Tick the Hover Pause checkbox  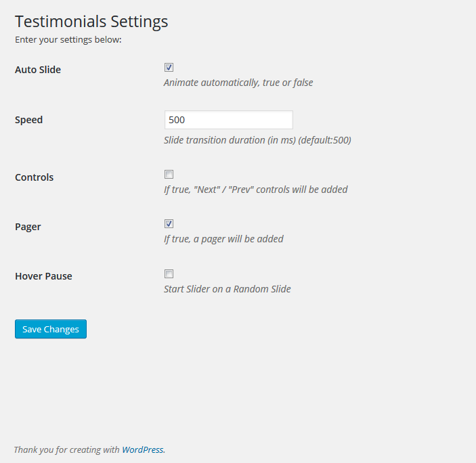click(x=169, y=274)
